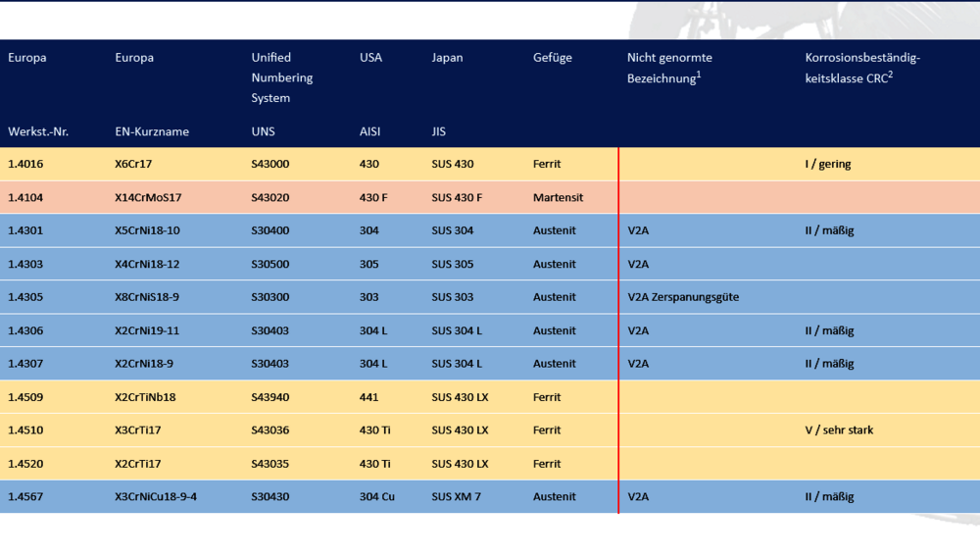Click Nicht genormte Bezeichnung header
The height and width of the screenshot is (556, 980).
tap(669, 68)
